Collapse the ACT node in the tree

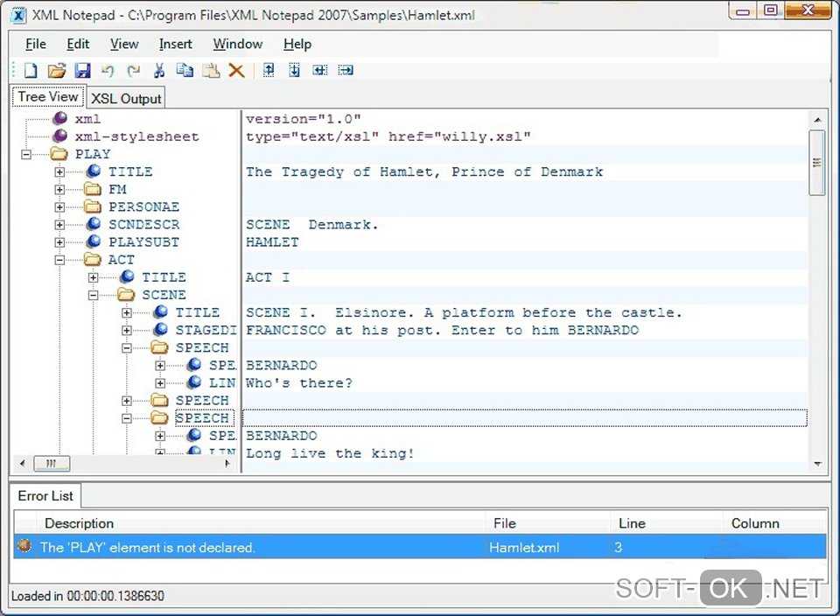[59, 260]
